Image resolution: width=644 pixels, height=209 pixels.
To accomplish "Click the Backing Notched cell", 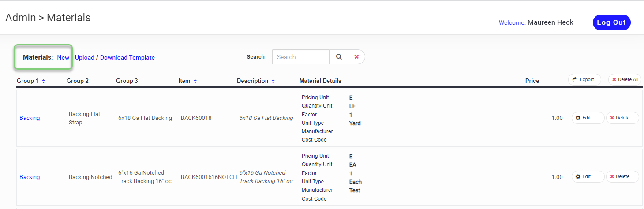I will click(90, 177).
